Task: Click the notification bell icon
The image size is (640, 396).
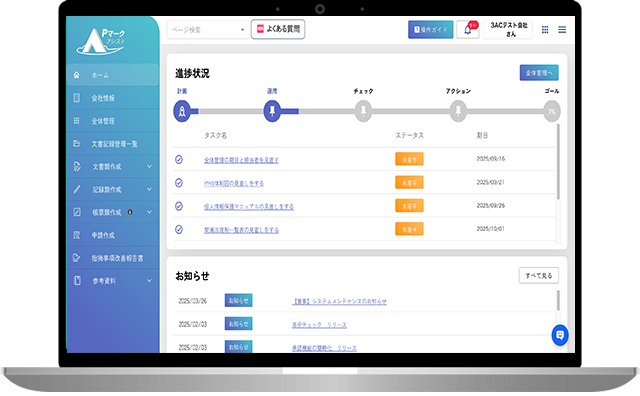Action: click(x=467, y=30)
